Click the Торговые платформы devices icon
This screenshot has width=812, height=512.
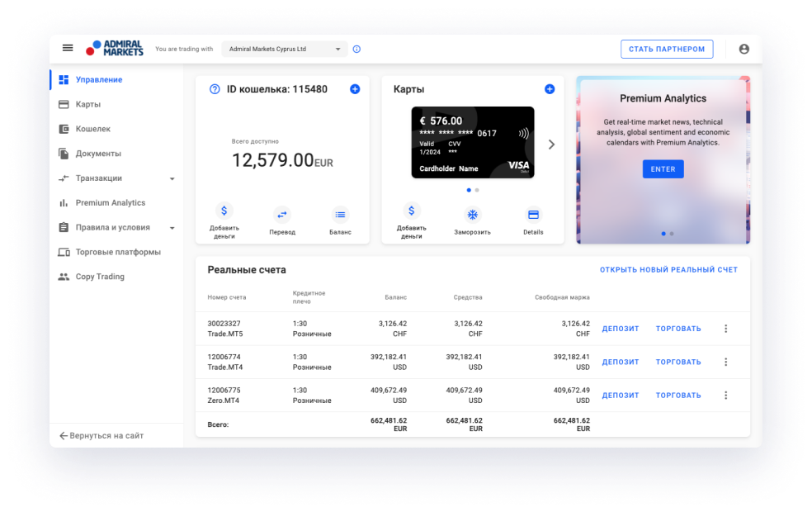[x=64, y=253]
